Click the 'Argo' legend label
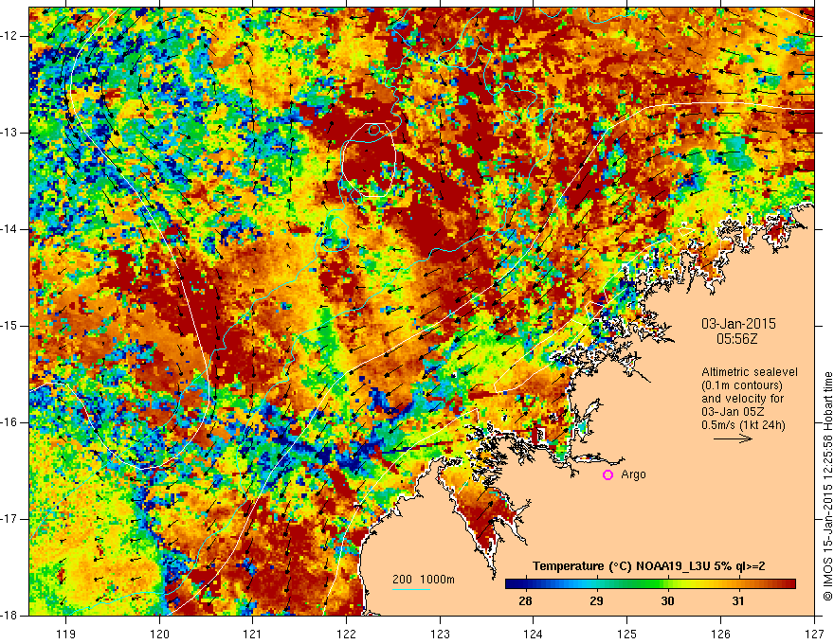This screenshot has height=644, width=834. (633, 474)
